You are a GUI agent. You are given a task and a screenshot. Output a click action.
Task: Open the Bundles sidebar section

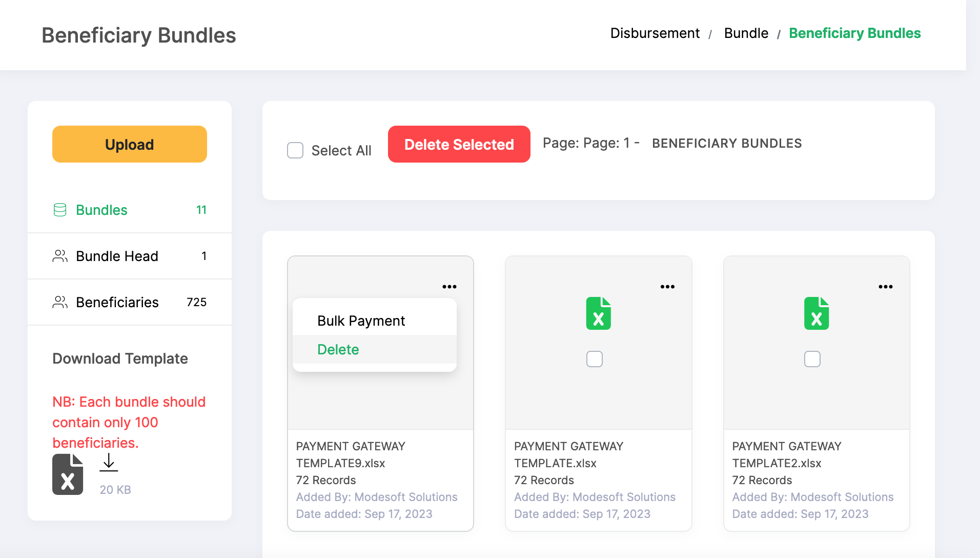pos(130,210)
